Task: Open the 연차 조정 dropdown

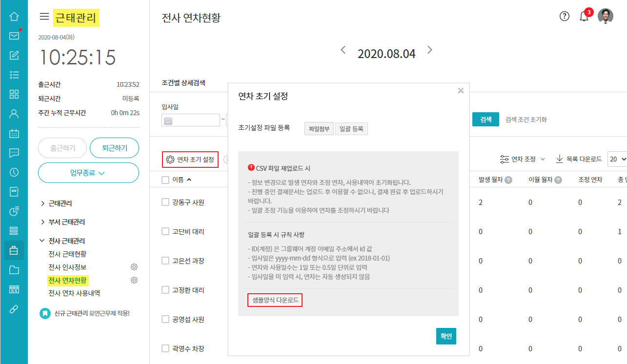Action: (x=523, y=159)
